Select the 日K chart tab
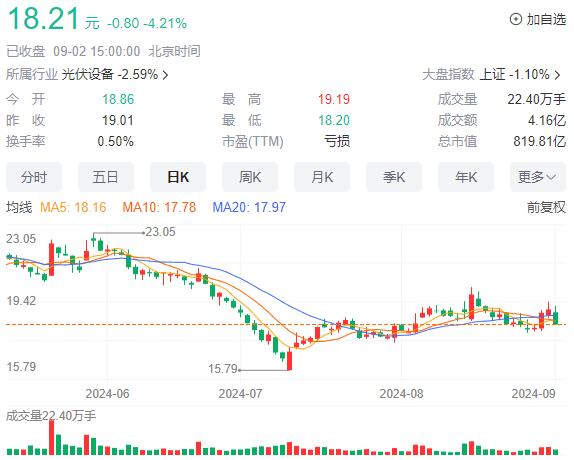Image resolution: width=574 pixels, height=460 pixels. point(178,177)
